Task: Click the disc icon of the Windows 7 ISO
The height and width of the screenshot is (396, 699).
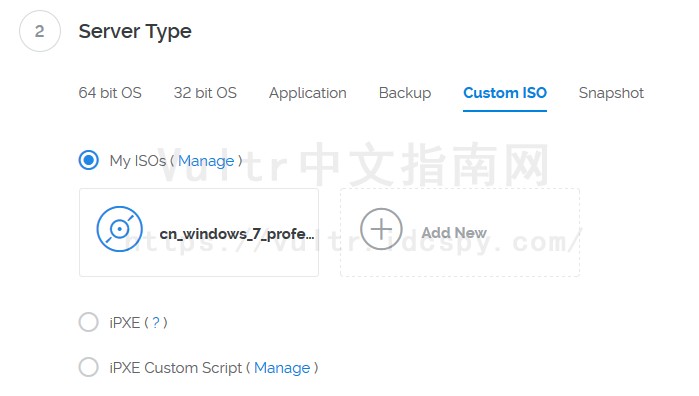Action: (119, 229)
